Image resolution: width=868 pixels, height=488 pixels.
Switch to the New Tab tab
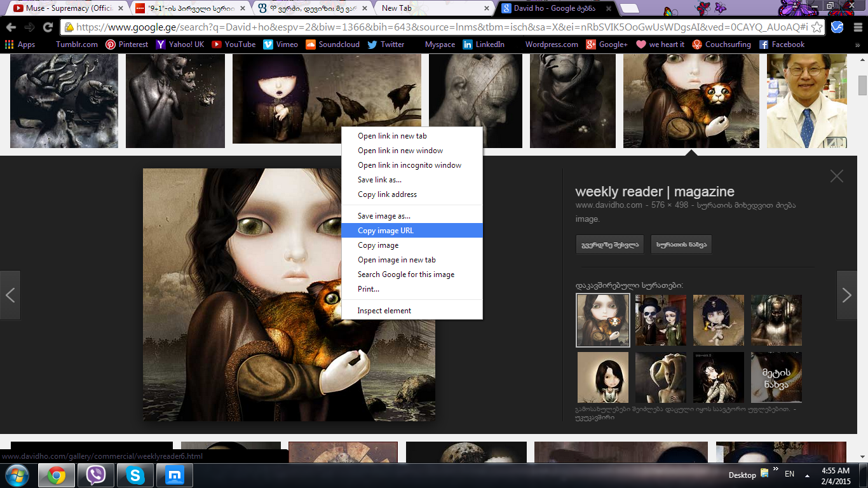[x=435, y=8]
